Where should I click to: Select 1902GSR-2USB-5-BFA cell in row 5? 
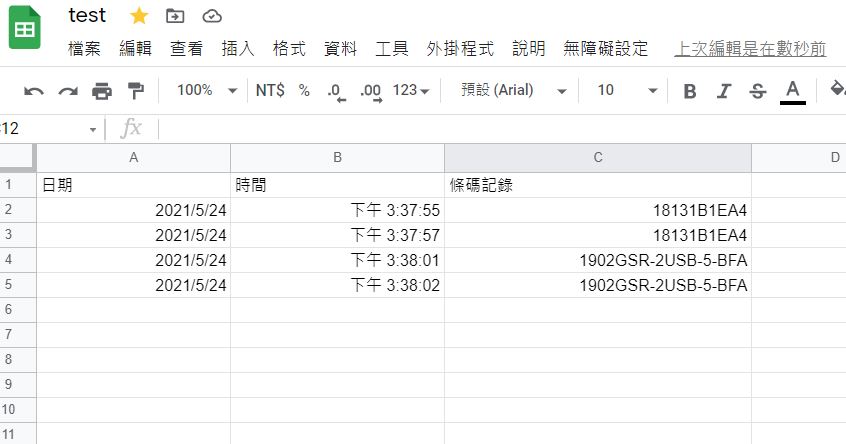pos(598,285)
